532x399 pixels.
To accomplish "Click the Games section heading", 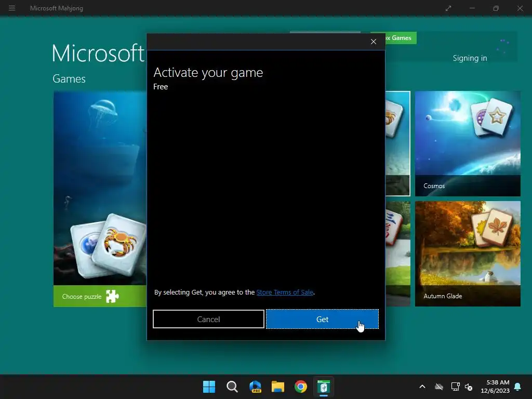I will tap(69, 79).
